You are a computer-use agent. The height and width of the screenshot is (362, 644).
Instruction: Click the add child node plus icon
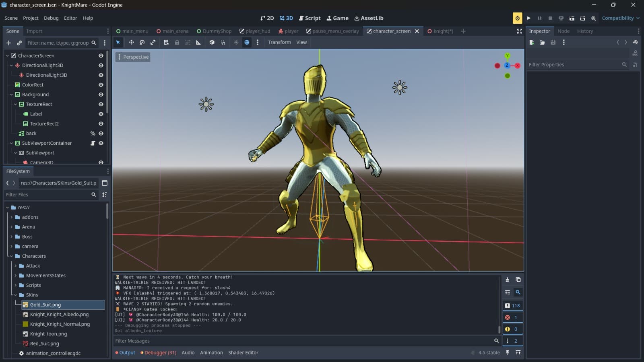[8, 43]
